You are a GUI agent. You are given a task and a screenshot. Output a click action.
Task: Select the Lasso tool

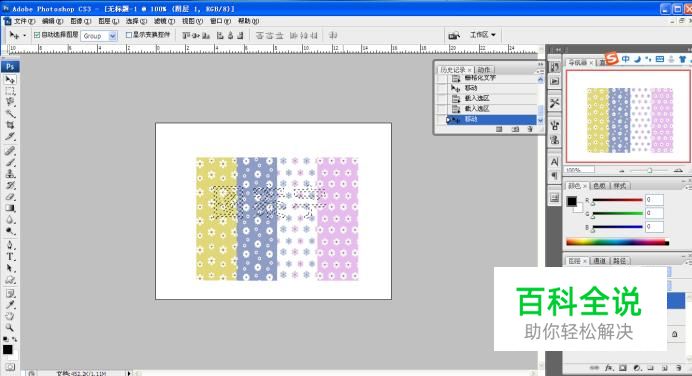click(x=10, y=102)
